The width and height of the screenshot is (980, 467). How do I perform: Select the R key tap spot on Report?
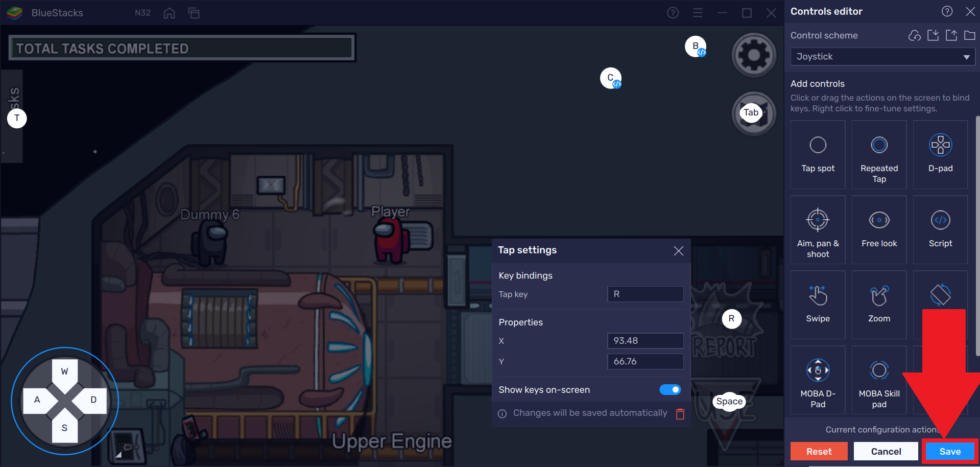point(731,319)
